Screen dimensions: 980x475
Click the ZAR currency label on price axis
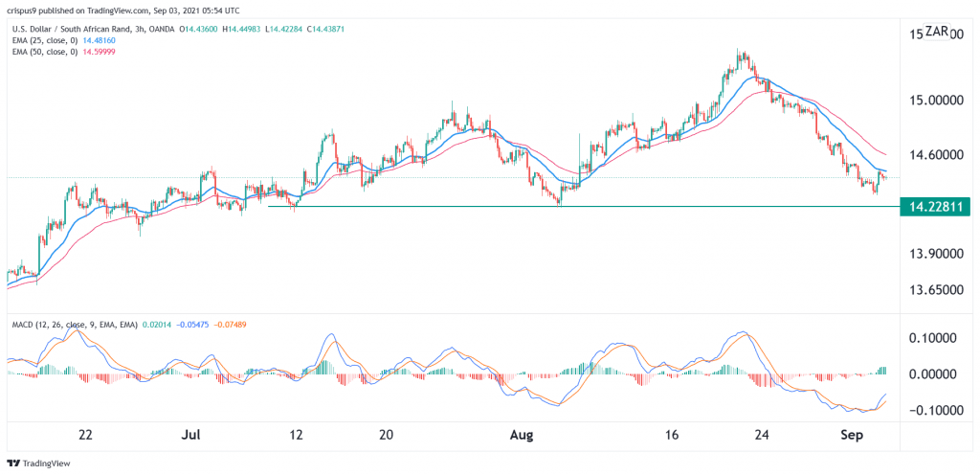[938, 32]
